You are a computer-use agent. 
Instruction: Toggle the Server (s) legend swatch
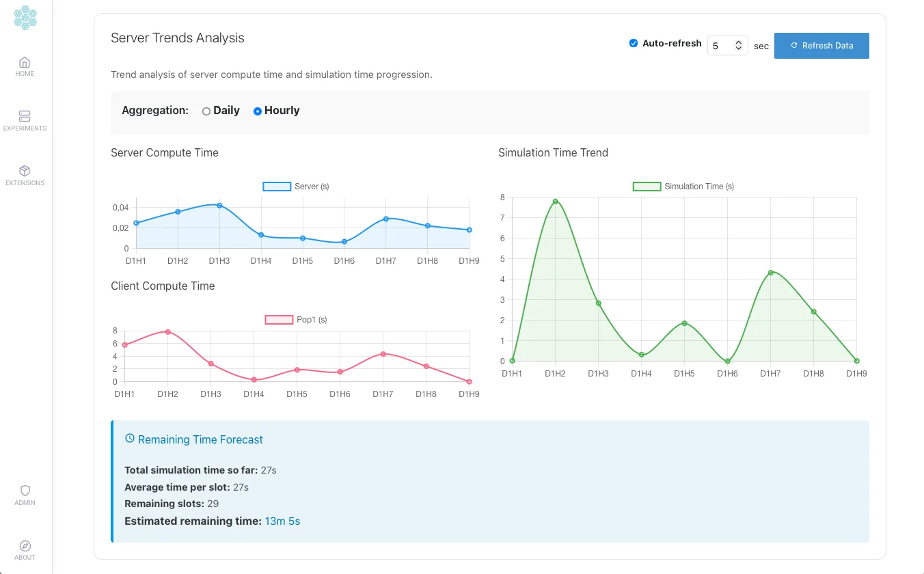[277, 187]
